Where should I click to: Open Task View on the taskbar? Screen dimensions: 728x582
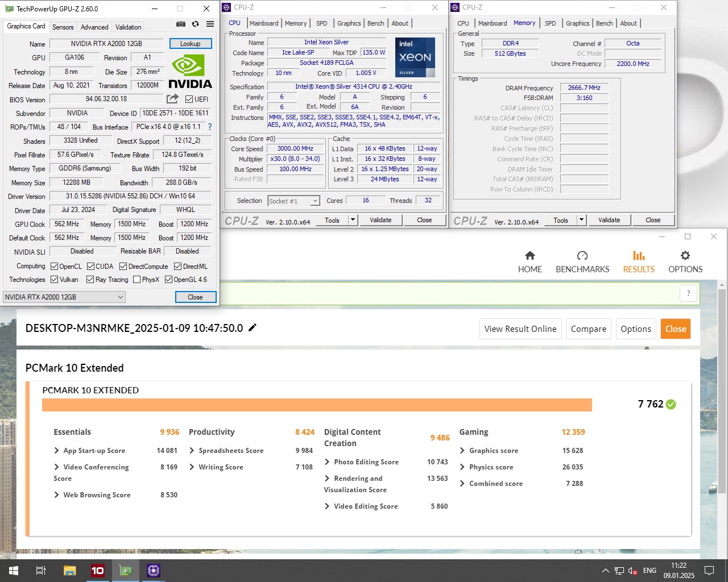(x=41, y=570)
